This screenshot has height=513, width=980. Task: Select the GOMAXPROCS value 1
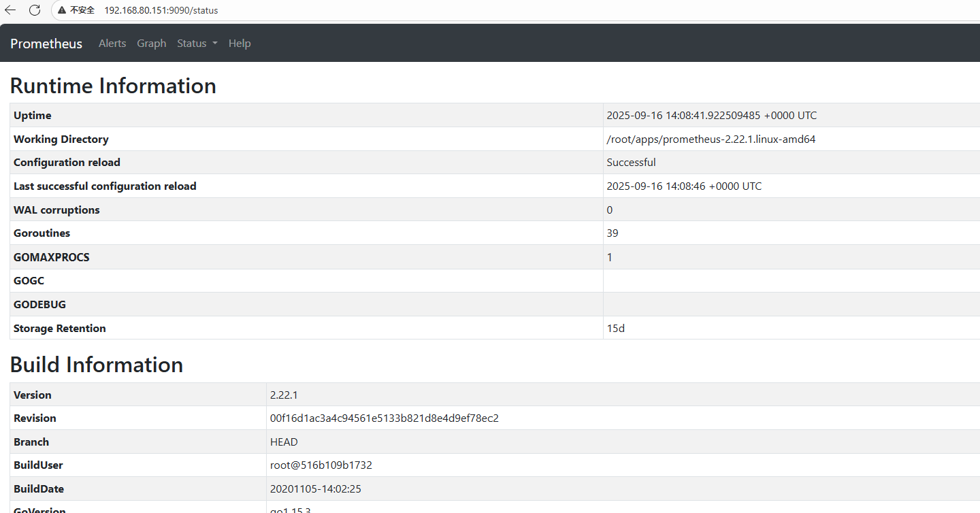pos(610,257)
